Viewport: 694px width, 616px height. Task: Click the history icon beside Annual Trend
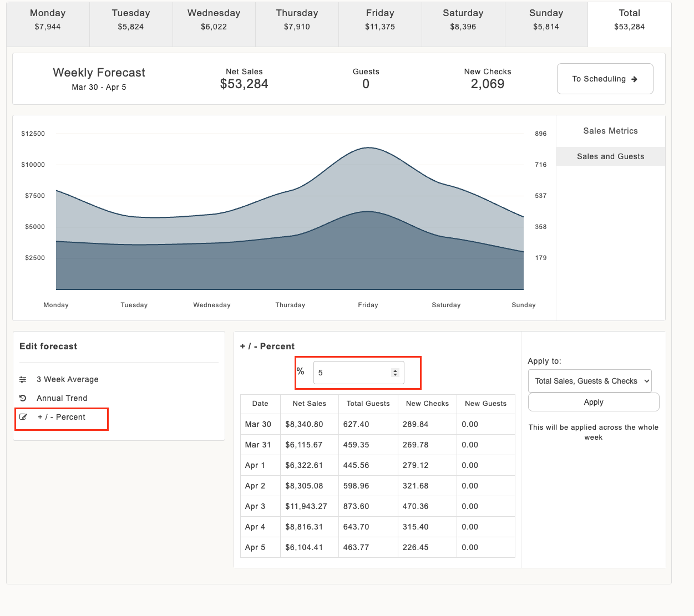[23, 398]
